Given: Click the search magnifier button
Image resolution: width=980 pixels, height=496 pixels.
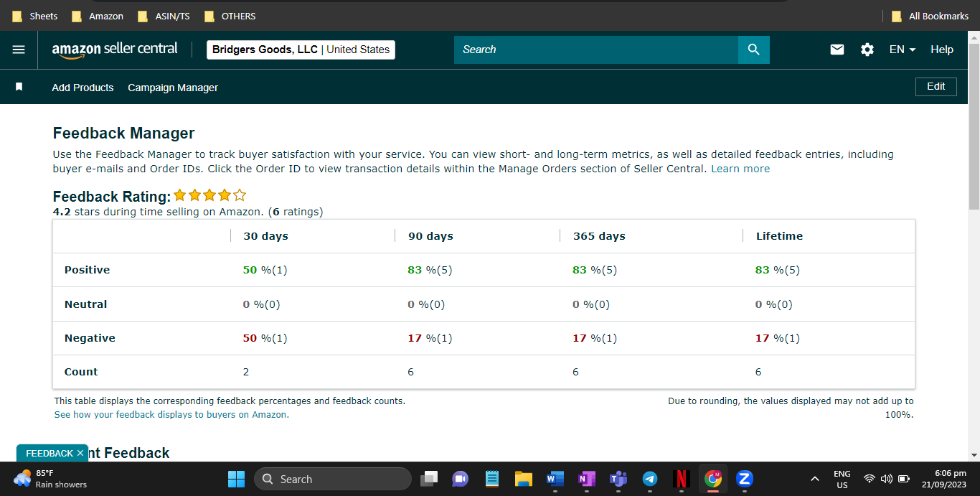Looking at the screenshot, I should (x=753, y=50).
